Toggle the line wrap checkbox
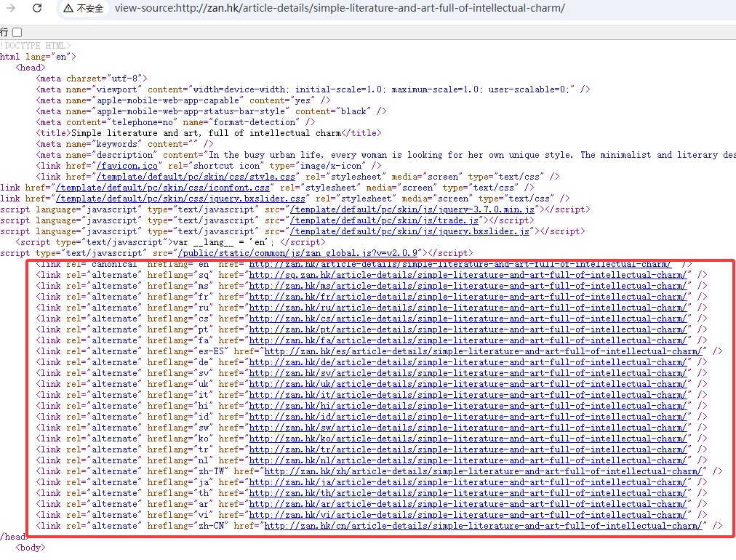The height and width of the screenshot is (560, 736). click(17, 33)
